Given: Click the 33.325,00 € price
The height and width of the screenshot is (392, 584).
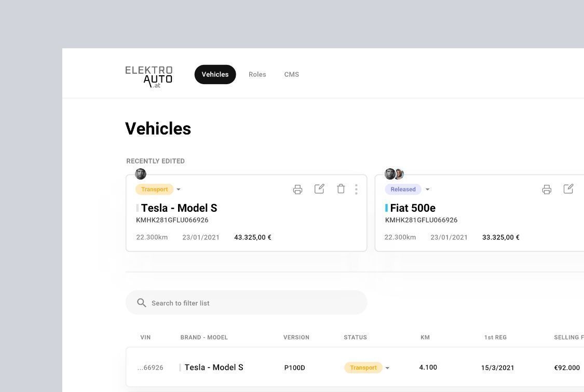Looking at the screenshot, I should tap(501, 237).
